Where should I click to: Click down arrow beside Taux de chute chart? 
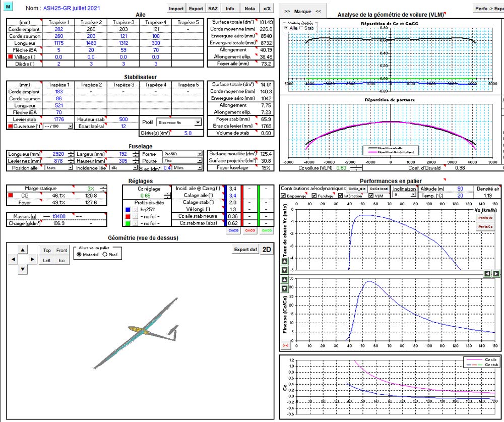284,270
